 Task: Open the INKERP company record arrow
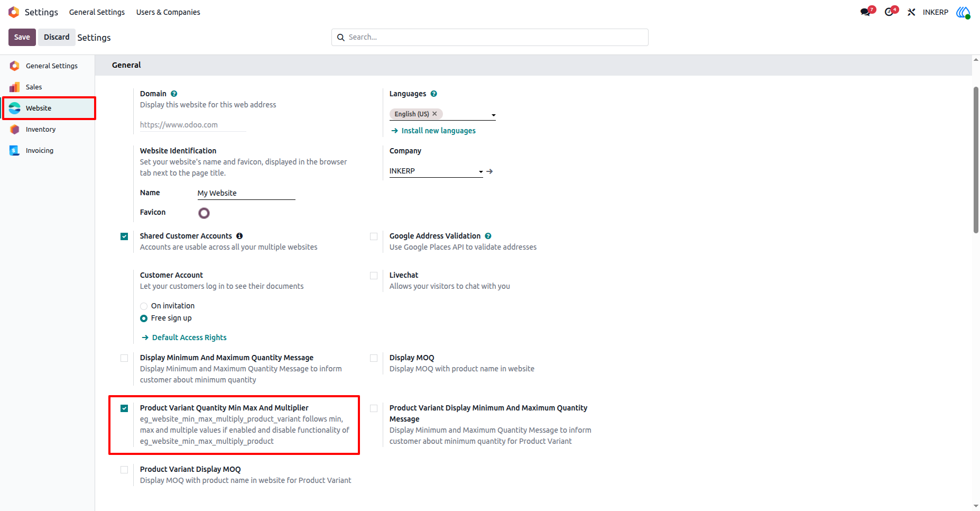(490, 171)
